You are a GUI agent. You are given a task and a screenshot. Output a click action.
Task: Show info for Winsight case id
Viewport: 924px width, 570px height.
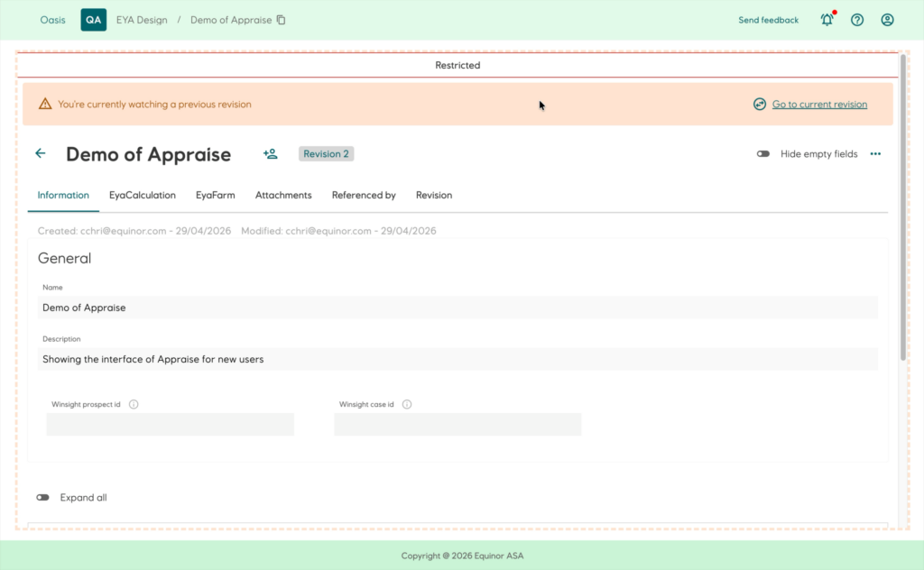click(x=407, y=405)
